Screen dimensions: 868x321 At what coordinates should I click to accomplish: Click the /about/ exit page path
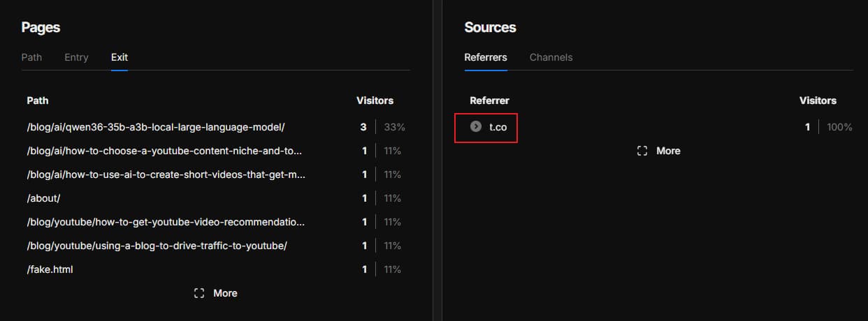point(44,198)
